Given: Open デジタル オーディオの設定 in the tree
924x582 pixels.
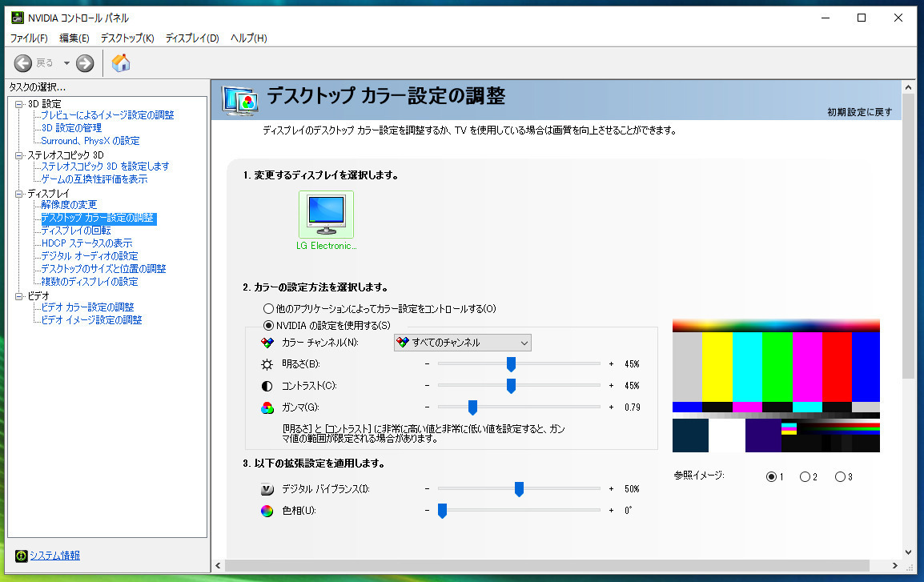Looking at the screenshot, I should point(90,256).
